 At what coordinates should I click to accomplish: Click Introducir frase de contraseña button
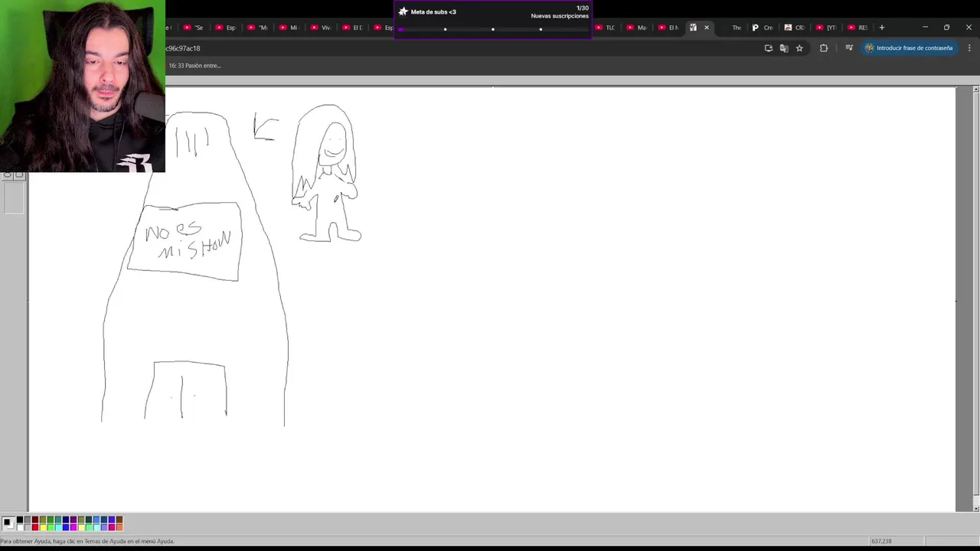pyautogui.click(x=909, y=48)
